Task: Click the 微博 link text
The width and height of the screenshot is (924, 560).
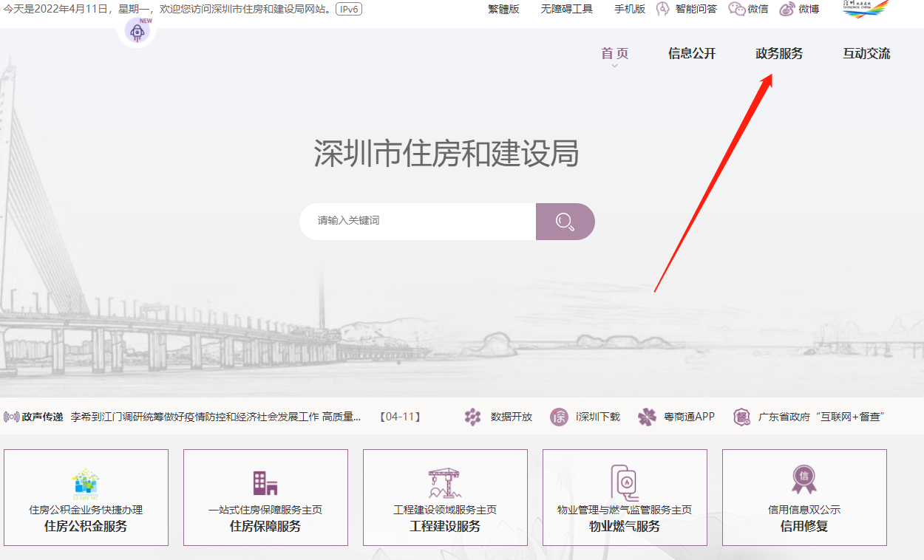Action: click(809, 9)
